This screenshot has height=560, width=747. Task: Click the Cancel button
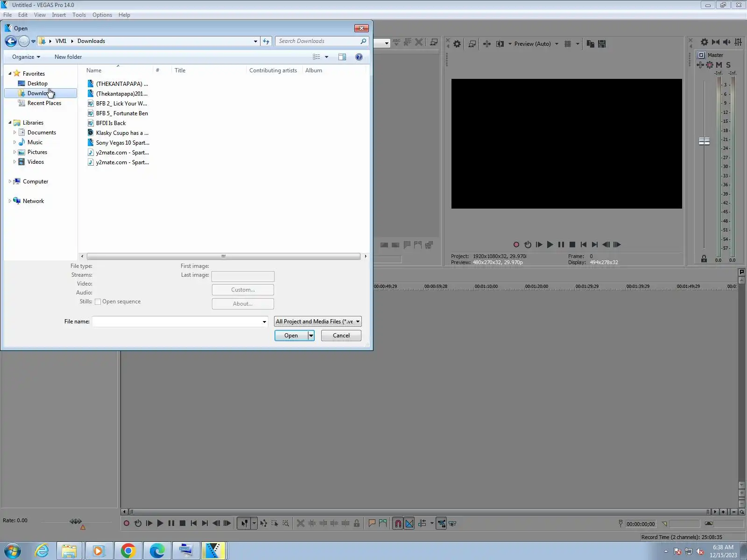pyautogui.click(x=341, y=336)
